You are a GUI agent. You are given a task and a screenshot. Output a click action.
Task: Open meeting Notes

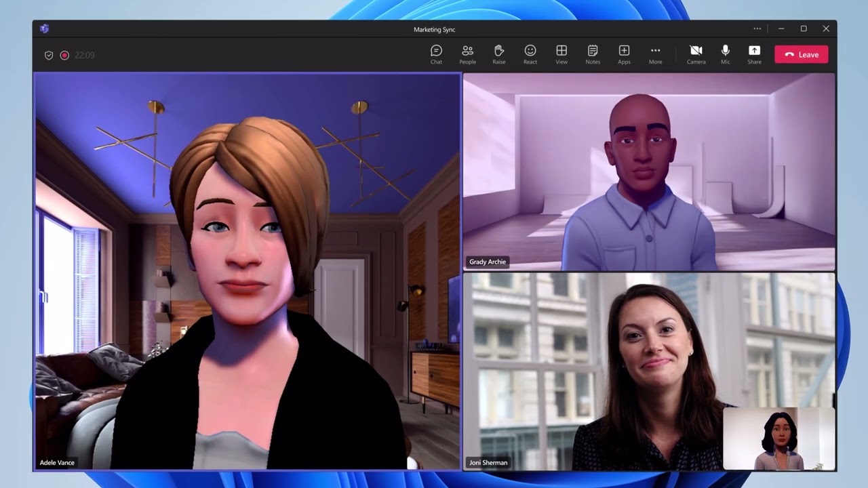click(x=593, y=54)
